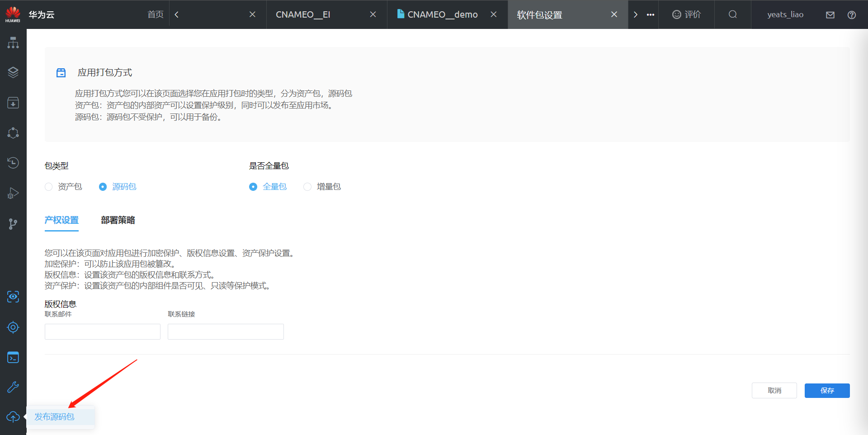Focus the 联系邮件 input field

(x=103, y=331)
